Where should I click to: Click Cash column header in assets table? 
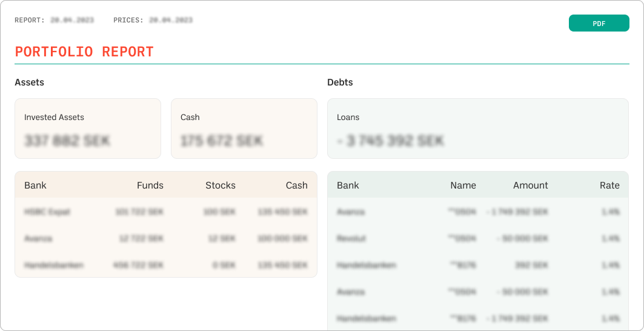296,186
